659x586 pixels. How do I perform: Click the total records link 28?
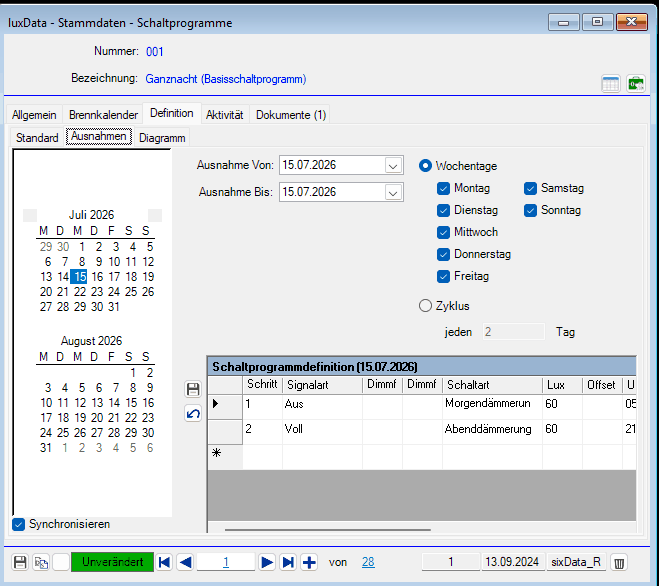click(368, 562)
